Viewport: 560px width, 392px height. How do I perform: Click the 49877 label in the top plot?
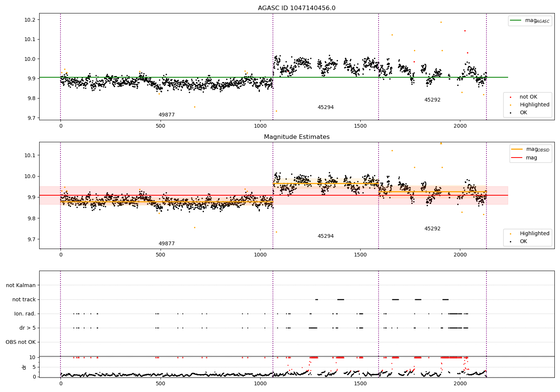click(167, 115)
